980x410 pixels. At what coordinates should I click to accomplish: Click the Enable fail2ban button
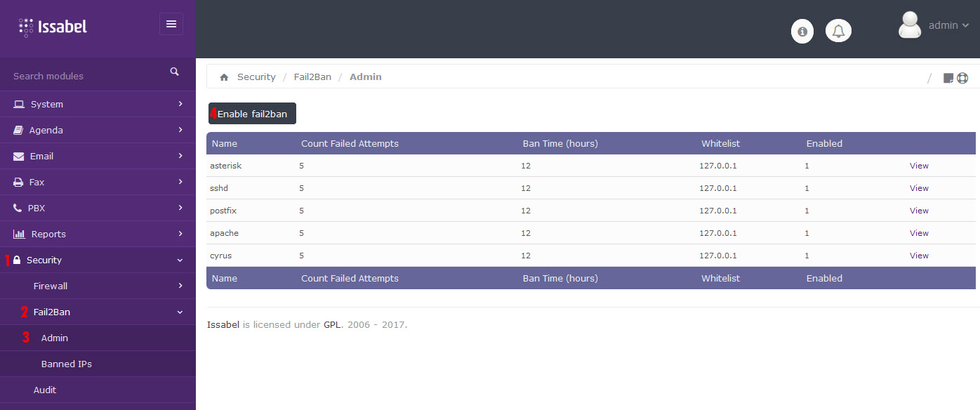[x=252, y=114]
